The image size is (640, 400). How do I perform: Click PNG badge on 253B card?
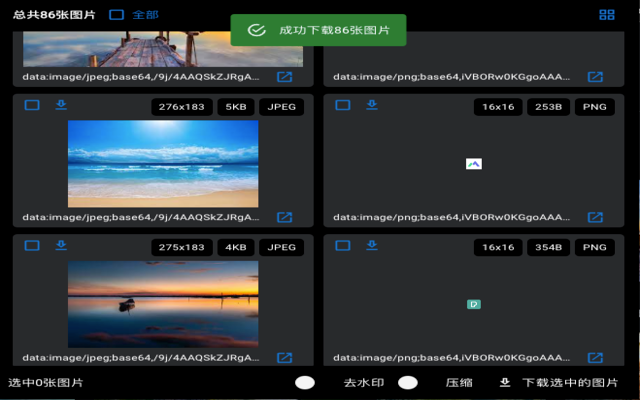tap(595, 107)
